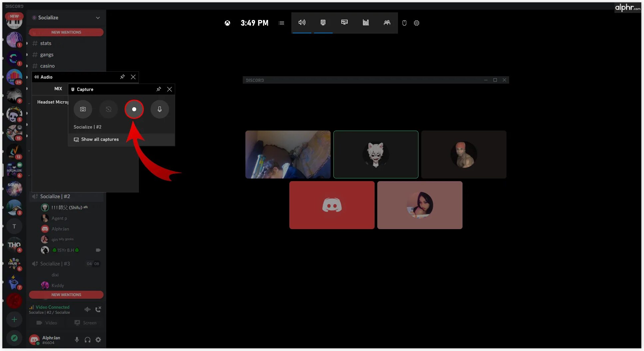
Task: Open the dark red server icon above plus
Action: (14, 301)
